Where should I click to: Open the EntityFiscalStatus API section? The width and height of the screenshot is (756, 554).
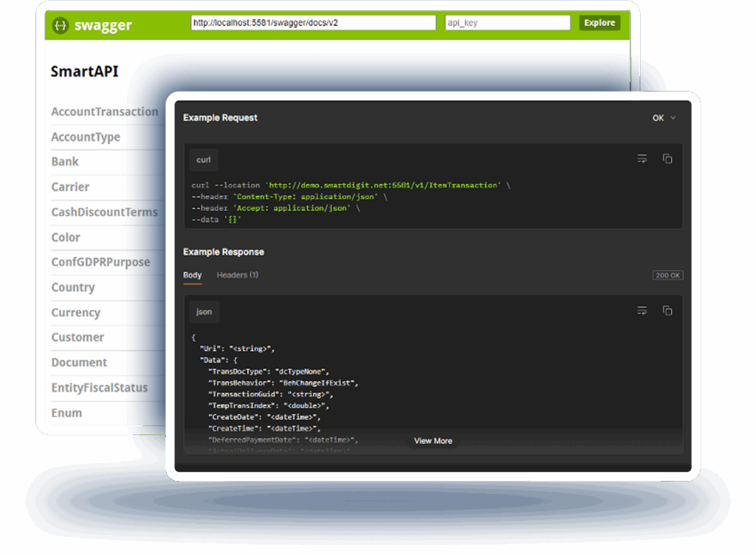[100, 388]
